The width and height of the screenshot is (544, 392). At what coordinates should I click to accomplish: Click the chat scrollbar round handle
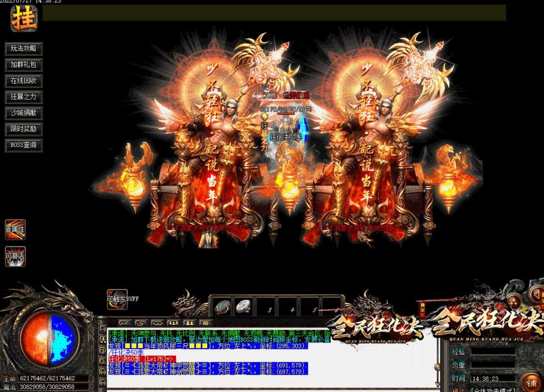[437, 367]
